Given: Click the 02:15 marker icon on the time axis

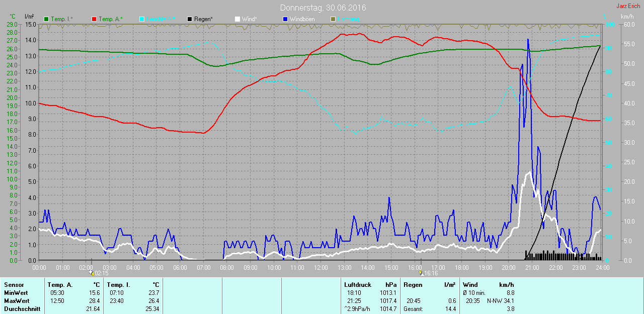Looking at the screenshot, I should tap(92, 273).
